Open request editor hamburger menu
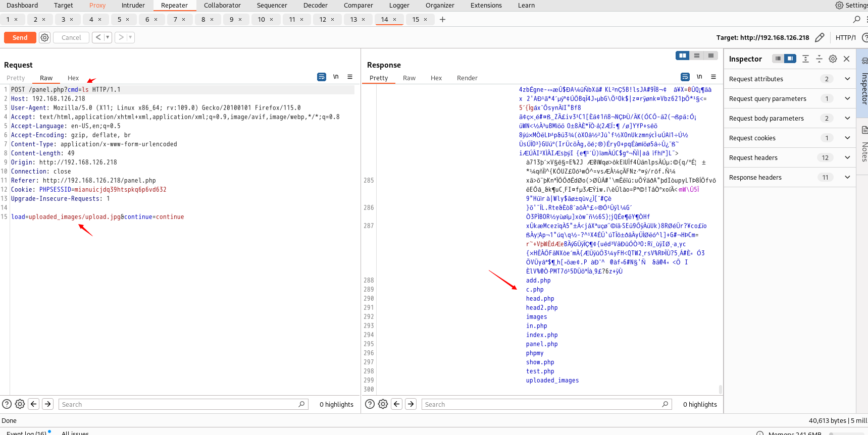This screenshot has width=868, height=435. click(350, 77)
